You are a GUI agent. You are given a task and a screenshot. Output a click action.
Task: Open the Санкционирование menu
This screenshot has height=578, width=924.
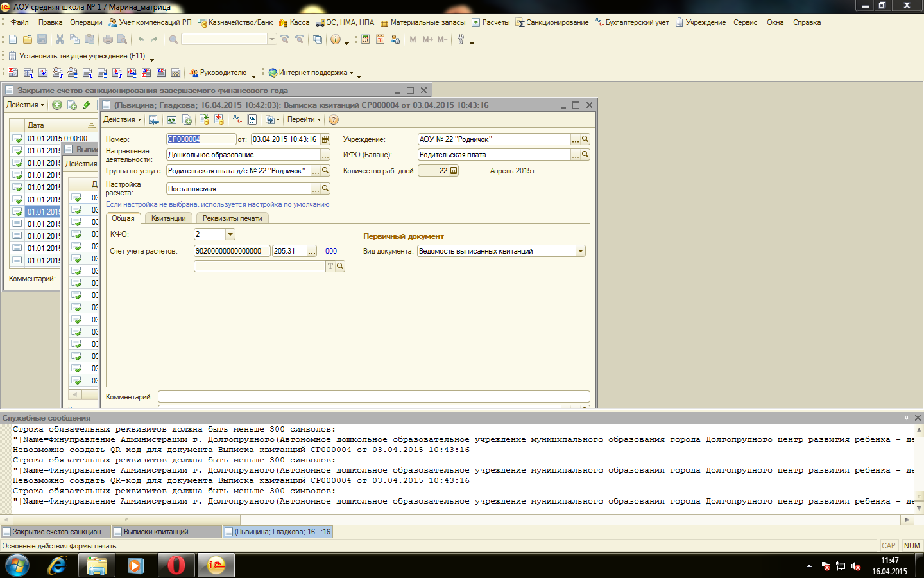[552, 22]
